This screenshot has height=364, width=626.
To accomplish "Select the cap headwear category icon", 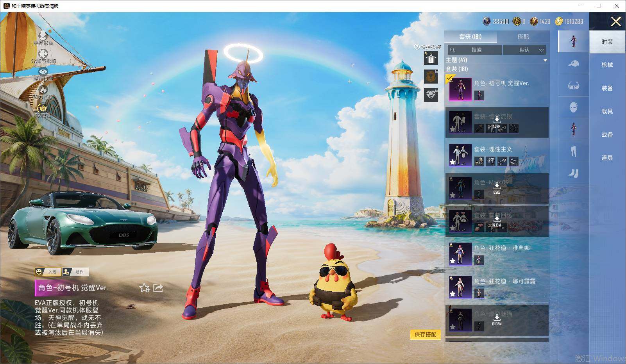I will (574, 63).
